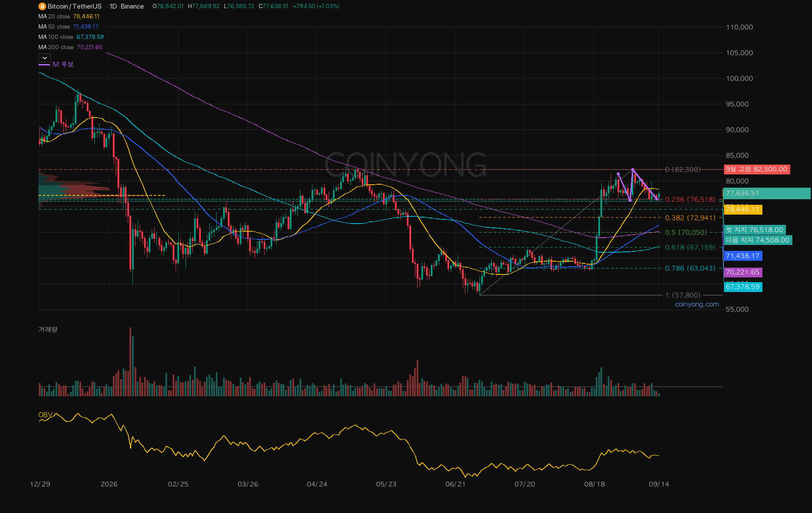This screenshot has width=812, height=513.
Task: Click the low value L76,388.72
Action: (x=239, y=6)
